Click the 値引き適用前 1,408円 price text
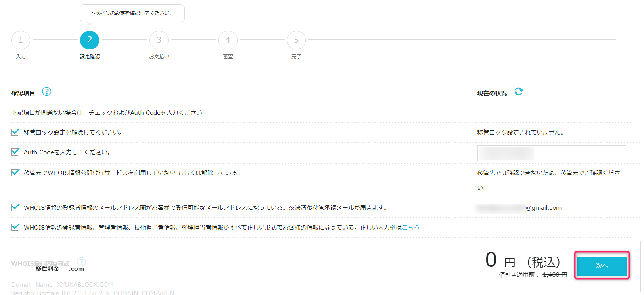 point(533,274)
